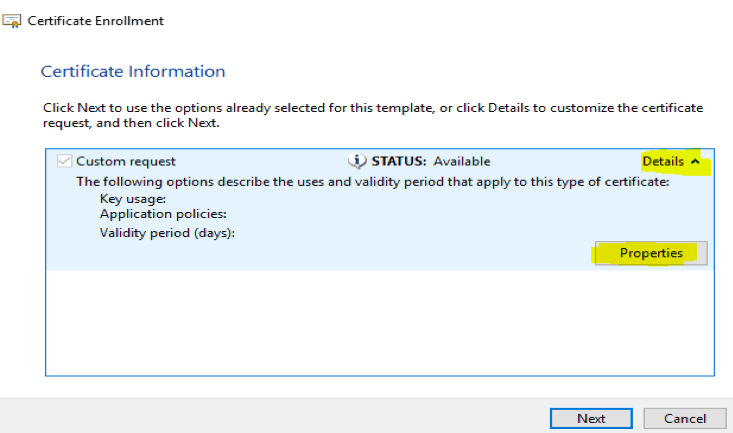The width and height of the screenshot is (733, 433).
Task: Click the STATUS information icon
Action: point(357,161)
